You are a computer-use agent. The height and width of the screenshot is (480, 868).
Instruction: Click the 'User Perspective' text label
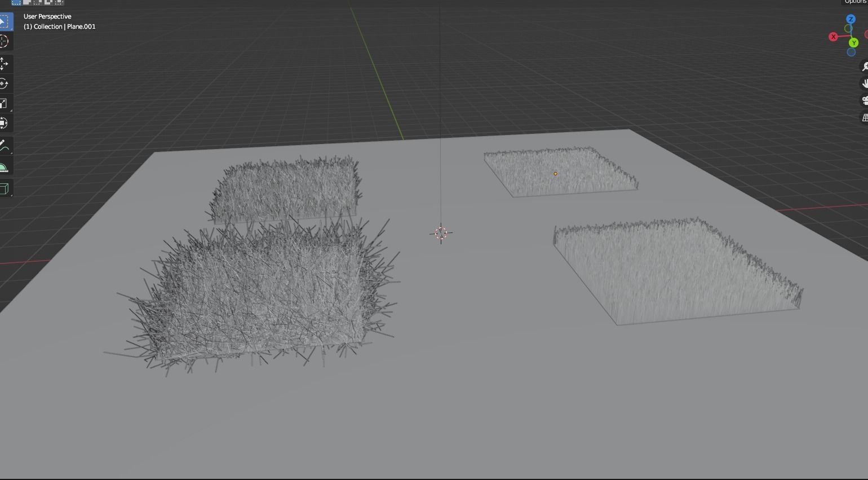coord(47,16)
